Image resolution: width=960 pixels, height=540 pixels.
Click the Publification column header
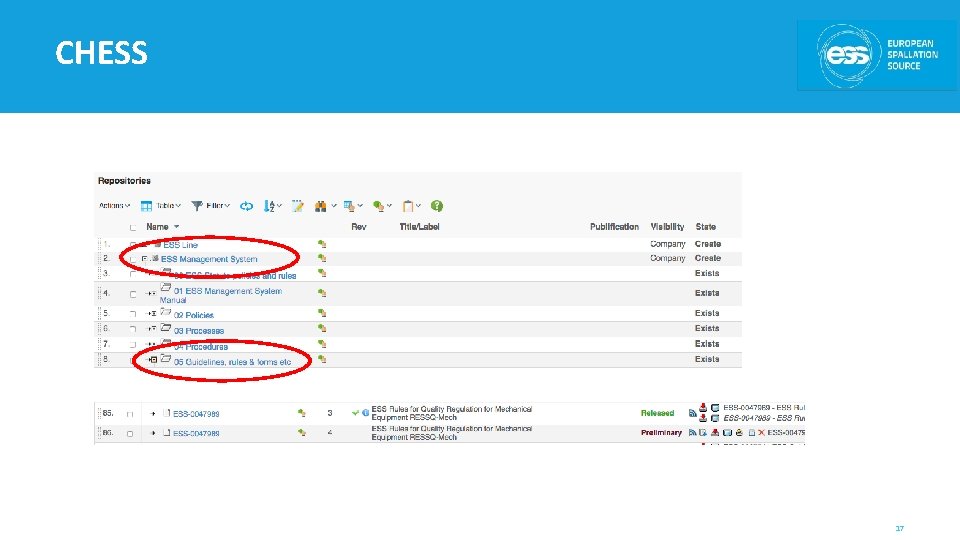pyautogui.click(x=614, y=227)
